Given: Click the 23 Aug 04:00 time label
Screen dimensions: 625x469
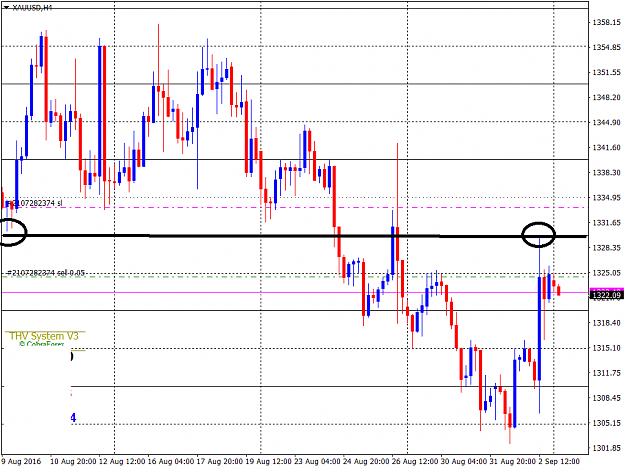Looking at the screenshot, I should (317, 461).
